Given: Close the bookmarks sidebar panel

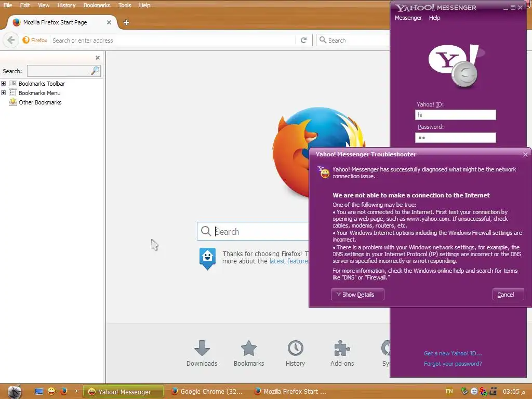Looking at the screenshot, I should click(98, 58).
